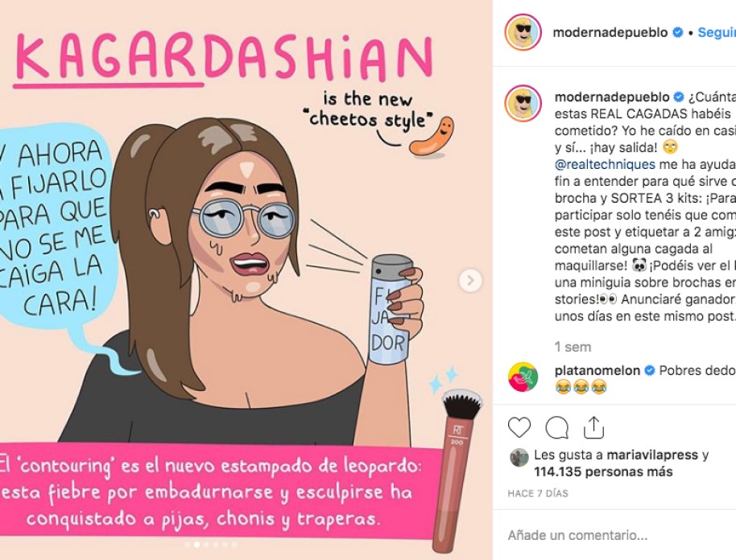Jump to first carousel slide dot

(x=188, y=545)
